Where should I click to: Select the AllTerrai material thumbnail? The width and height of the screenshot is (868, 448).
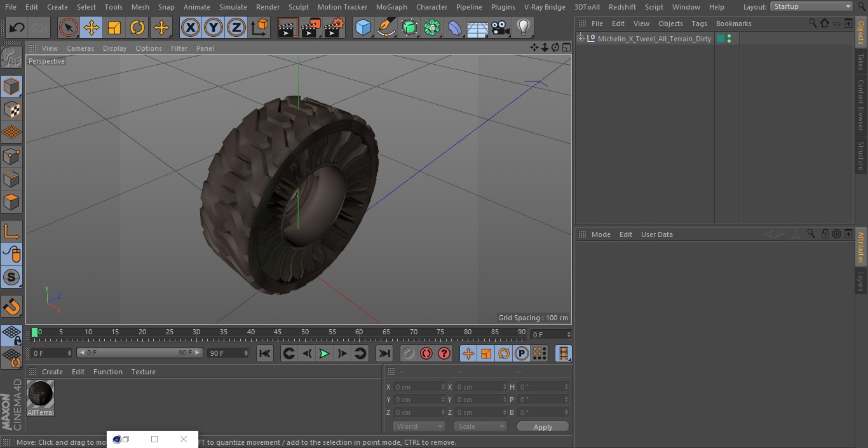40,395
